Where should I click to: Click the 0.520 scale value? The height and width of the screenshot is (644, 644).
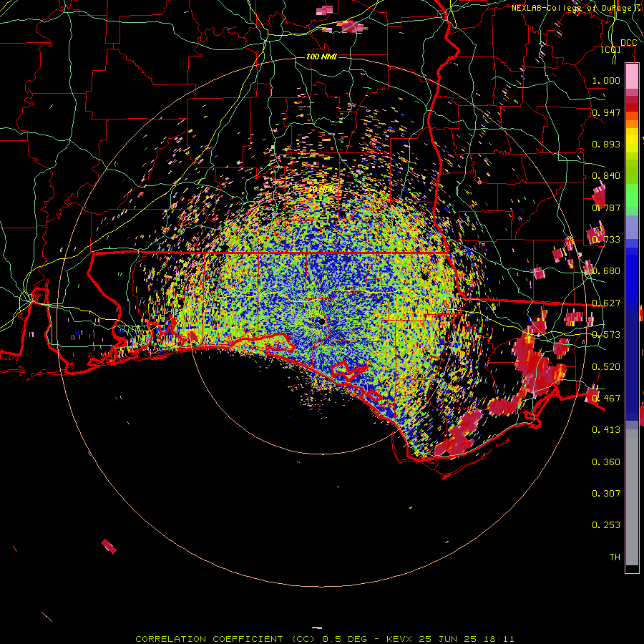(606, 367)
